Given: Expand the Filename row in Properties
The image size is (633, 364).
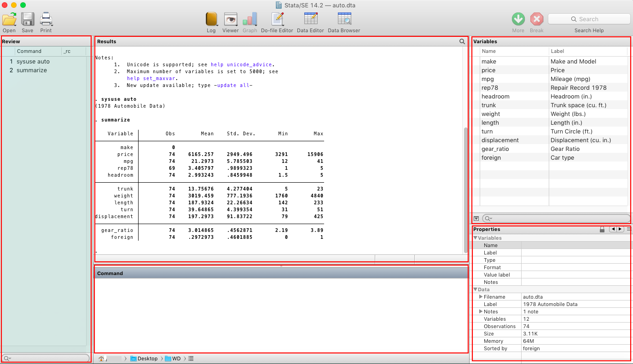Looking at the screenshot, I should 481,297.
